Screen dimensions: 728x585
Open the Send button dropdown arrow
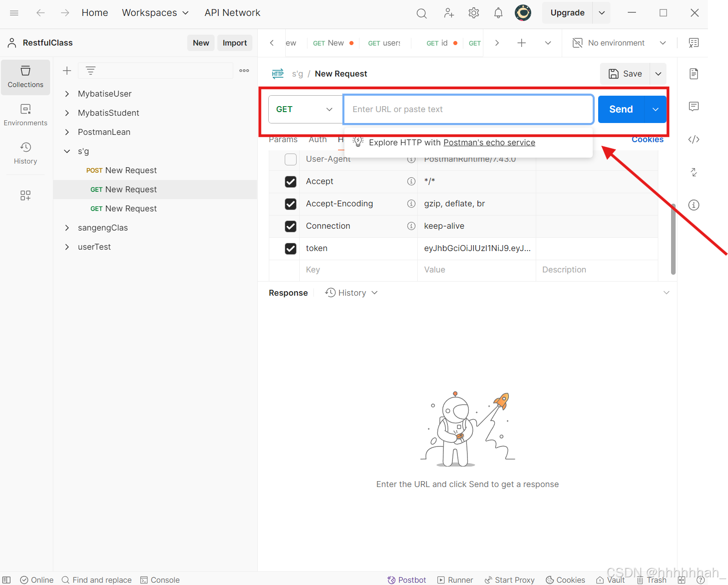click(x=656, y=109)
